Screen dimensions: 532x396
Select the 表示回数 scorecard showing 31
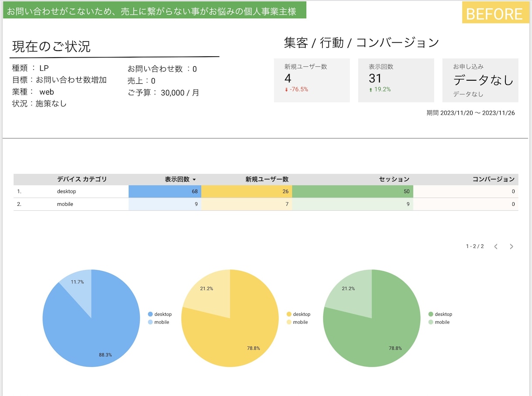point(396,80)
